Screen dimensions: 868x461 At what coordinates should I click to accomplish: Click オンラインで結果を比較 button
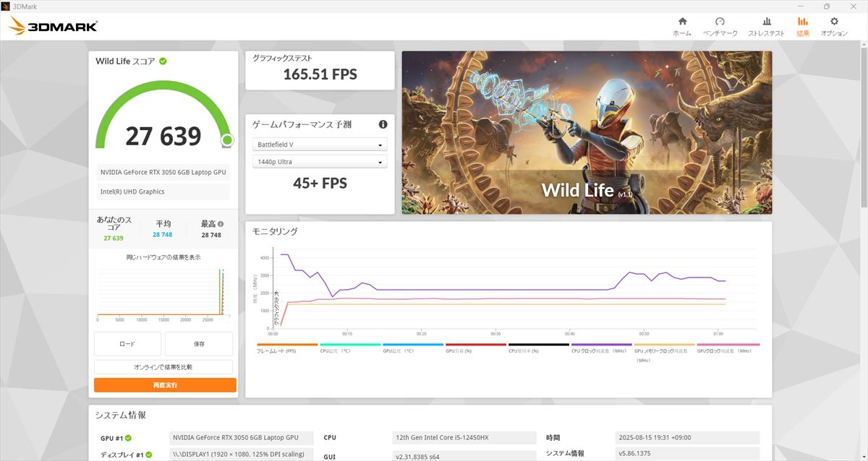pos(163,367)
